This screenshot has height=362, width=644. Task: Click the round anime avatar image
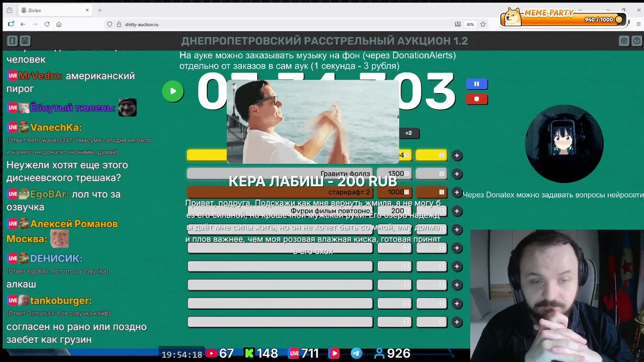564,144
